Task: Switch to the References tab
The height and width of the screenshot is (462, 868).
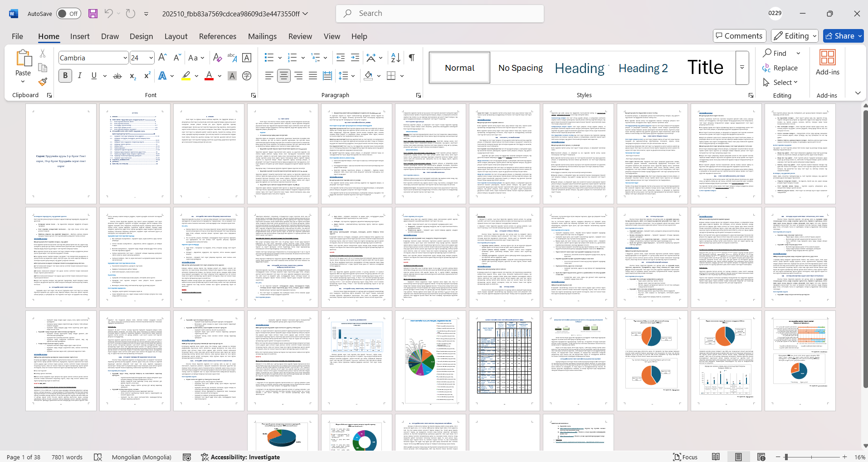Action: point(217,36)
